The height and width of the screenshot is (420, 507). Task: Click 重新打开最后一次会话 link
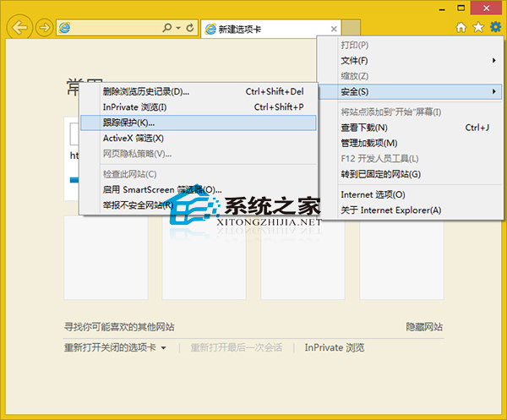click(237, 347)
